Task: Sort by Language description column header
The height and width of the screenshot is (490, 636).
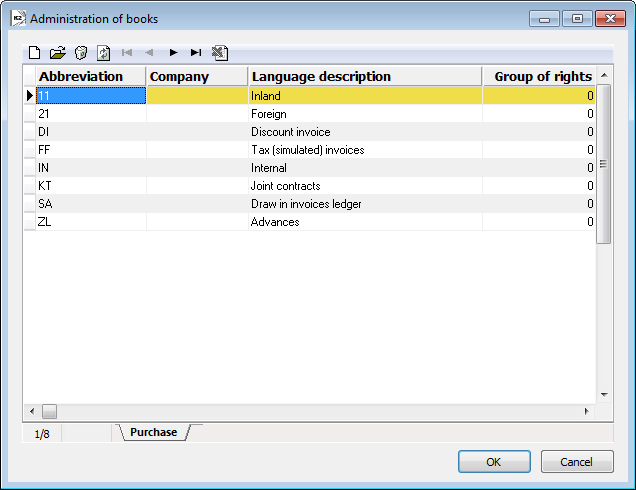Action: click(x=365, y=76)
